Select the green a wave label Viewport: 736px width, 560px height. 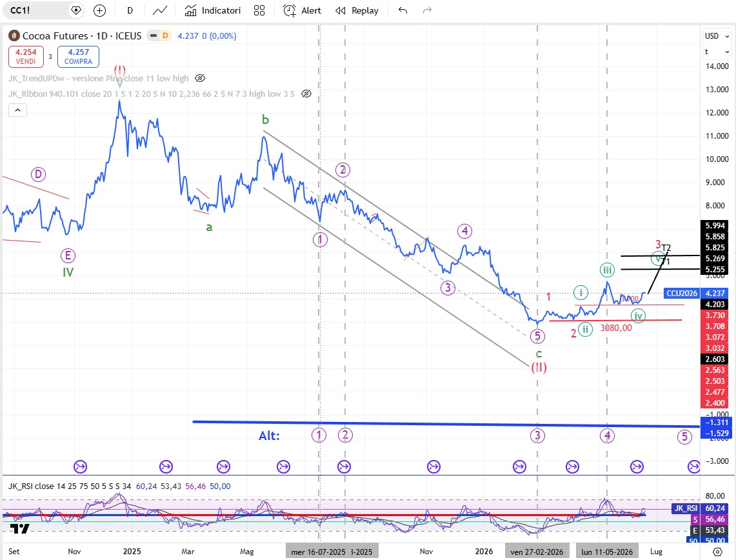point(210,227)
